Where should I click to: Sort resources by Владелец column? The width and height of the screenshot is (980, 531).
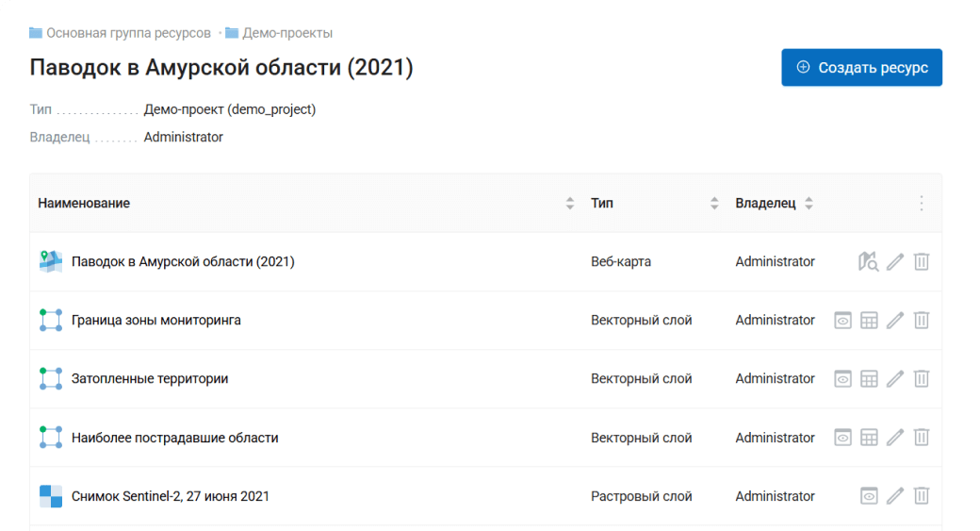pos(808,204)
